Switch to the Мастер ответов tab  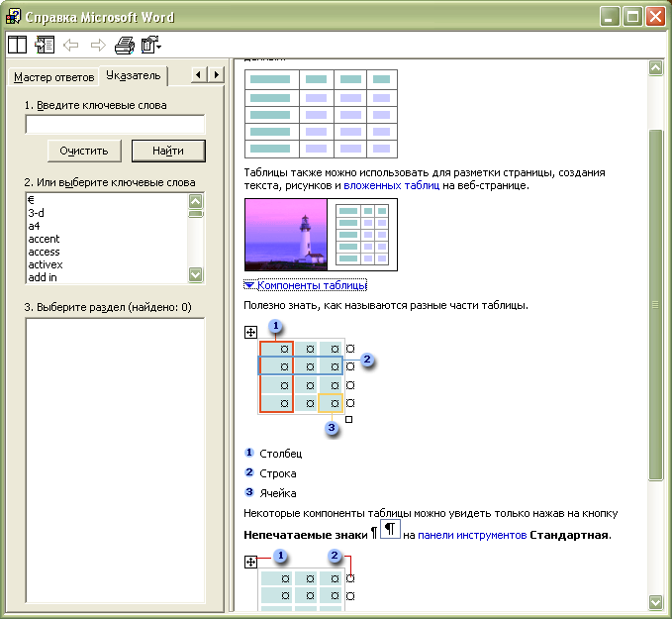click(53, 77)
